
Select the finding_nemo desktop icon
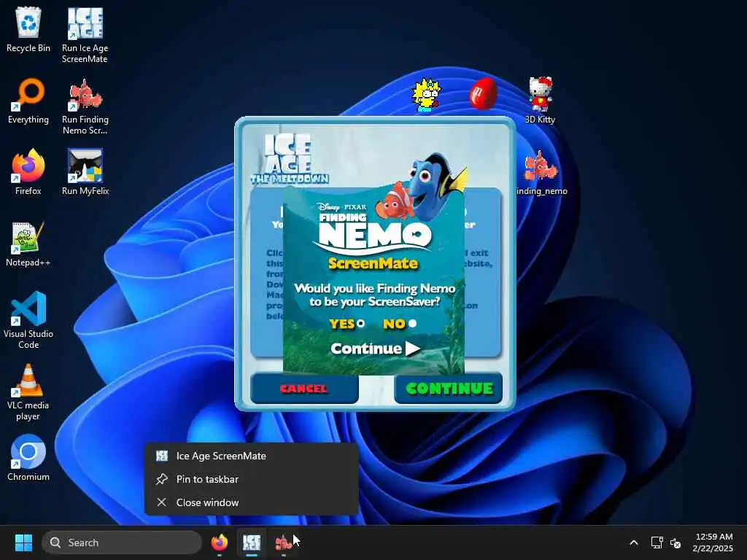(x=541, y=172)
